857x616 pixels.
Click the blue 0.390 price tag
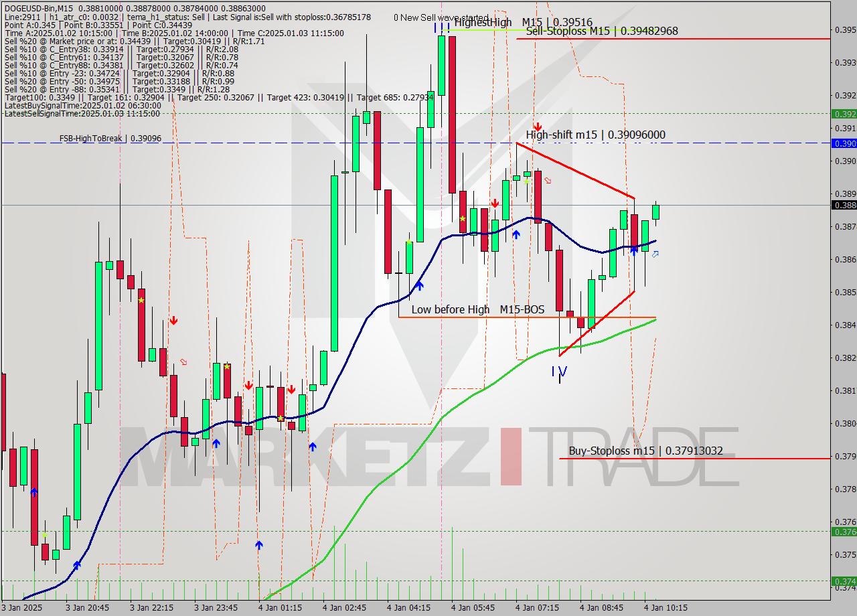coord(844,143)
